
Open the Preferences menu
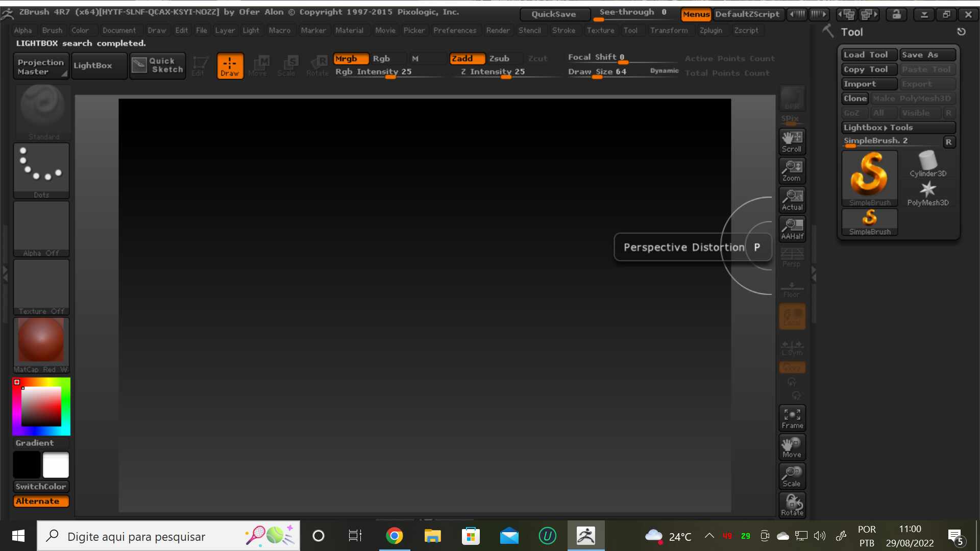click(x=455, y=31)
